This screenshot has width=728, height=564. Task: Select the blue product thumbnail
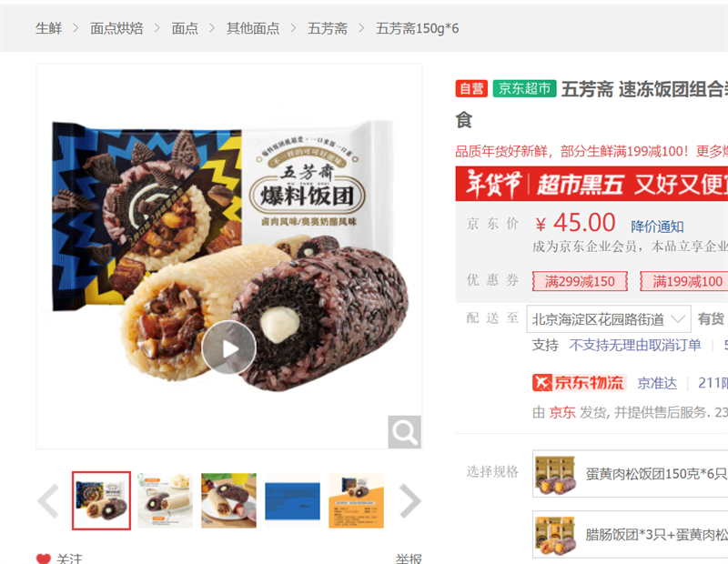292,500
